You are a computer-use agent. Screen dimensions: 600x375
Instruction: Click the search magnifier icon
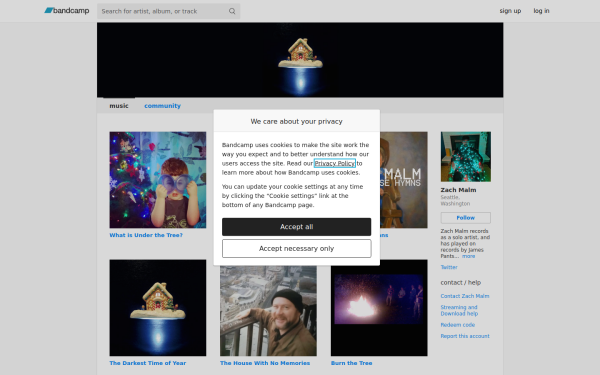(x=232, y=11)
